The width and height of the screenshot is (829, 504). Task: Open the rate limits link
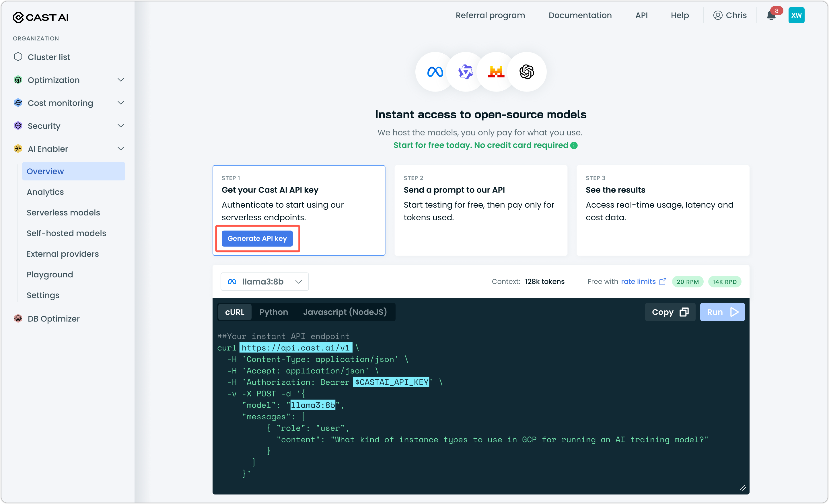638,282
